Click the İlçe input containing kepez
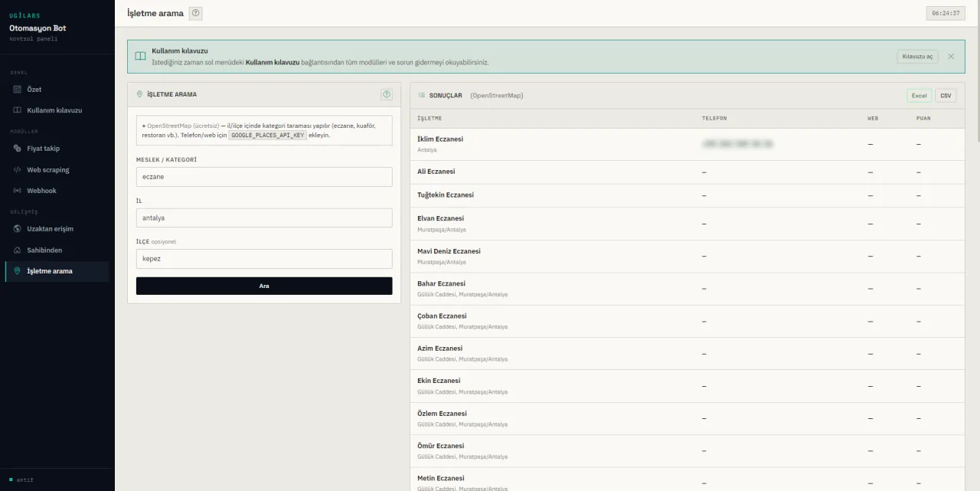980x491 pixels. tap(264, 259)
